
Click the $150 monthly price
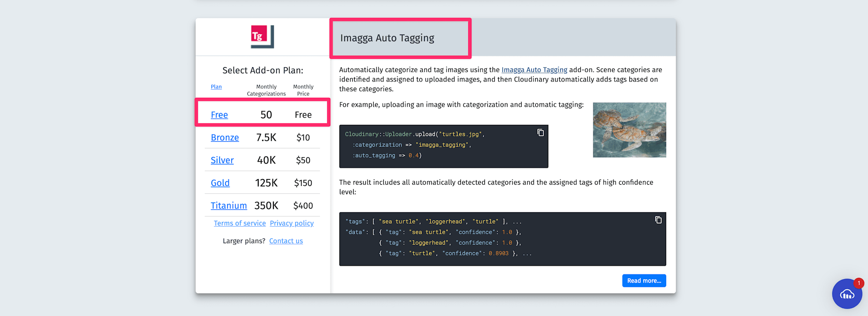(x=303, y=183)
